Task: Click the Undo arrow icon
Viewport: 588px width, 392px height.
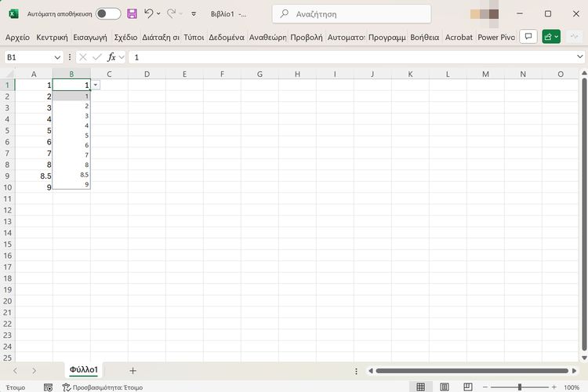Action: pos(148,14)
